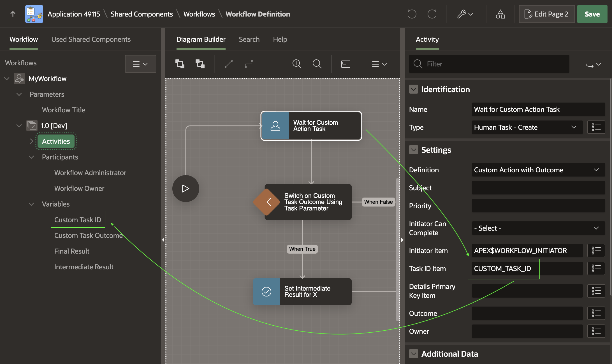
Task: Open list picker beside Task ID Item
Action: pos(596,268)
